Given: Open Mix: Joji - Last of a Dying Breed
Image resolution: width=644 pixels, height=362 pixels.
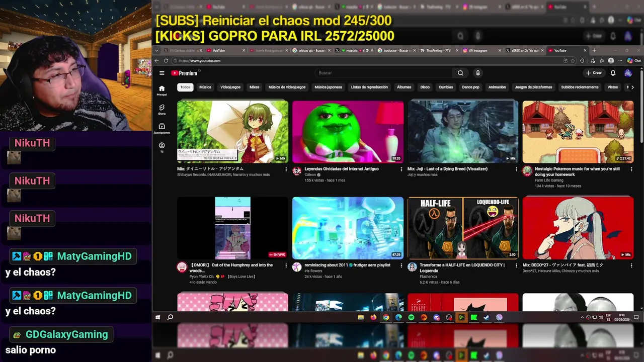Looking at the screenshot, I should click(x=447, y=169).
